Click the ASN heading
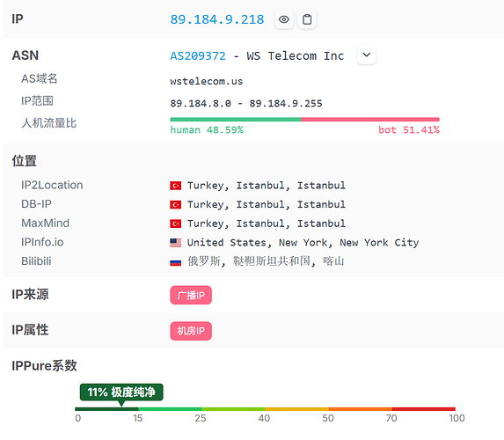The image size is (504, 440). pos(26,55)
